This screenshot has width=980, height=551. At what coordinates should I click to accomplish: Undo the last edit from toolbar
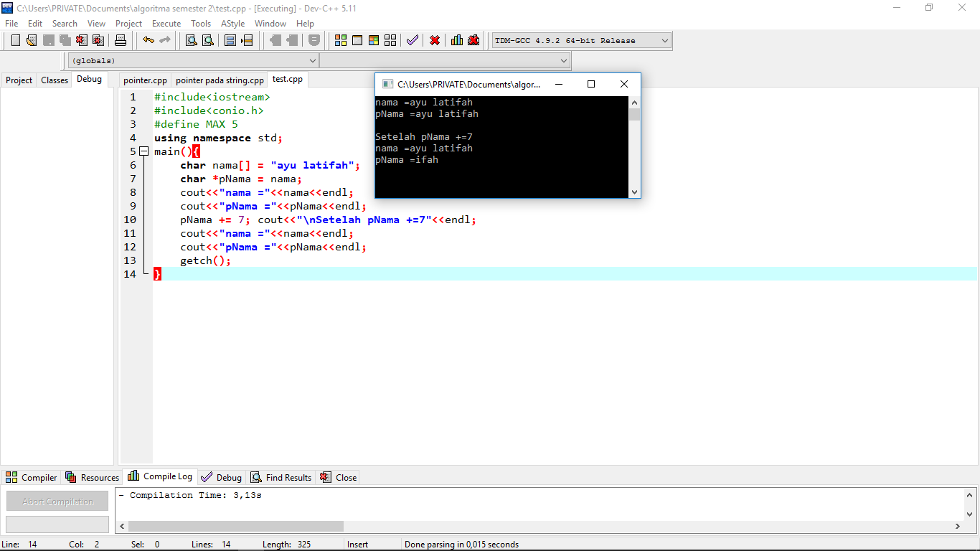[149, 40]
